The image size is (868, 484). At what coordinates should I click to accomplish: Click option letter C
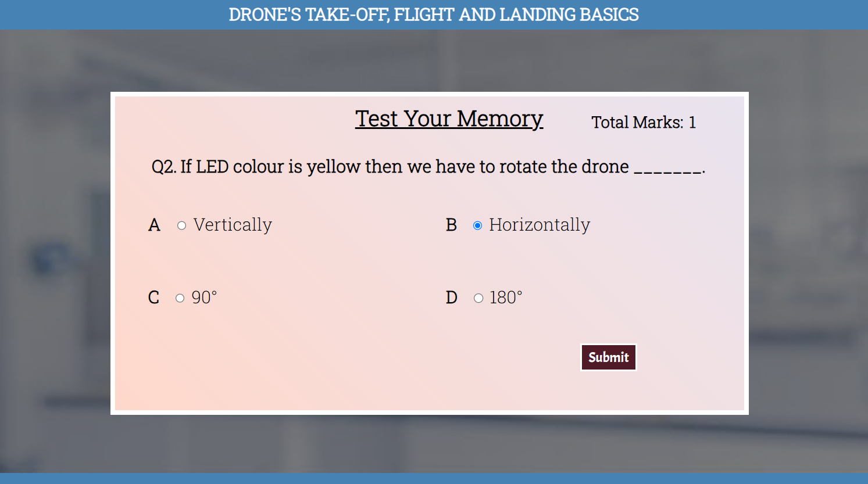pyautogui.click(x=153, y=297)
